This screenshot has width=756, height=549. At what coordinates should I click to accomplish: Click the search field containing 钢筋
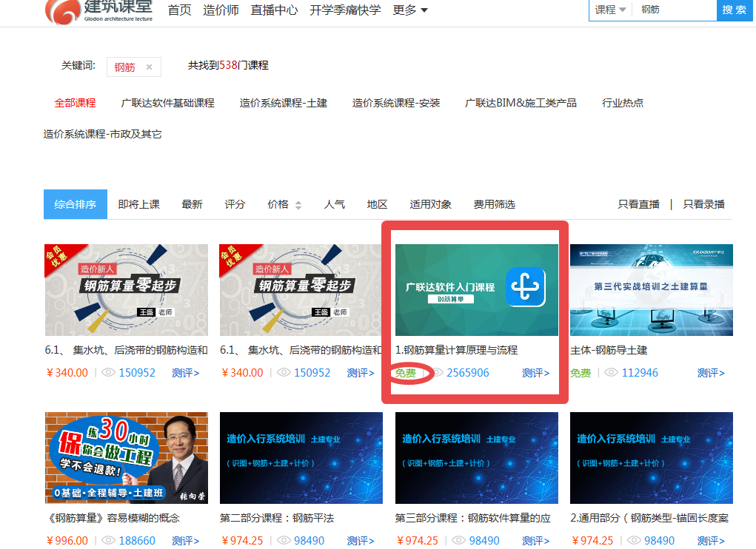(x=675, y=10)
